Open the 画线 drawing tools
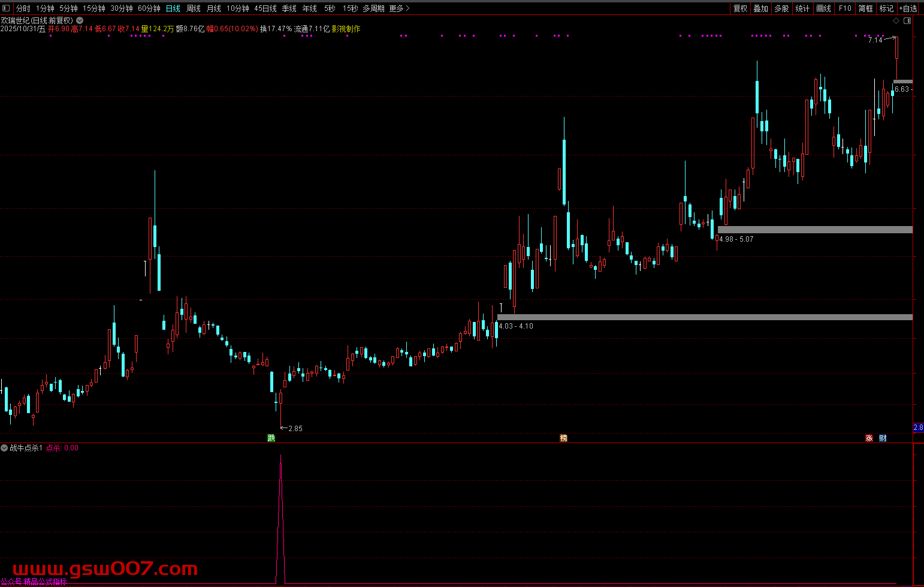924x587 pixels. click(x=824, y=8)
